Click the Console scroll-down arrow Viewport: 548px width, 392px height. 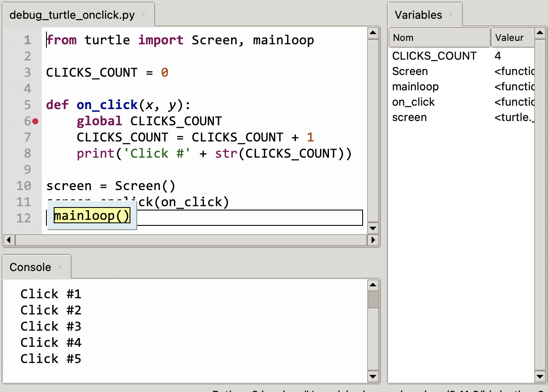[x=373, y=377]
